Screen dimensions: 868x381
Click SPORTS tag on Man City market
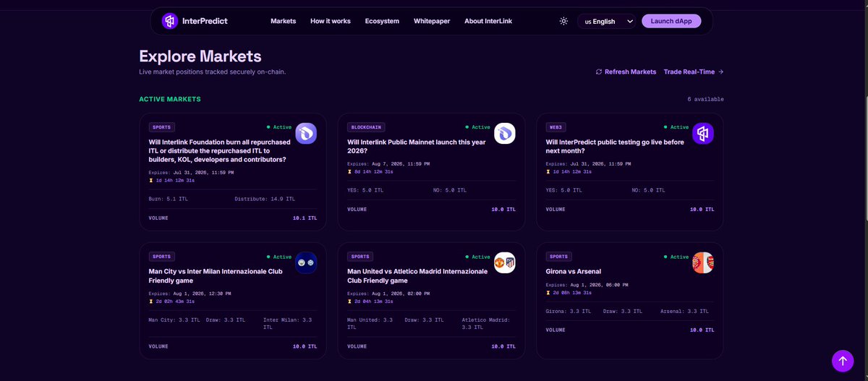click(161, 257)
